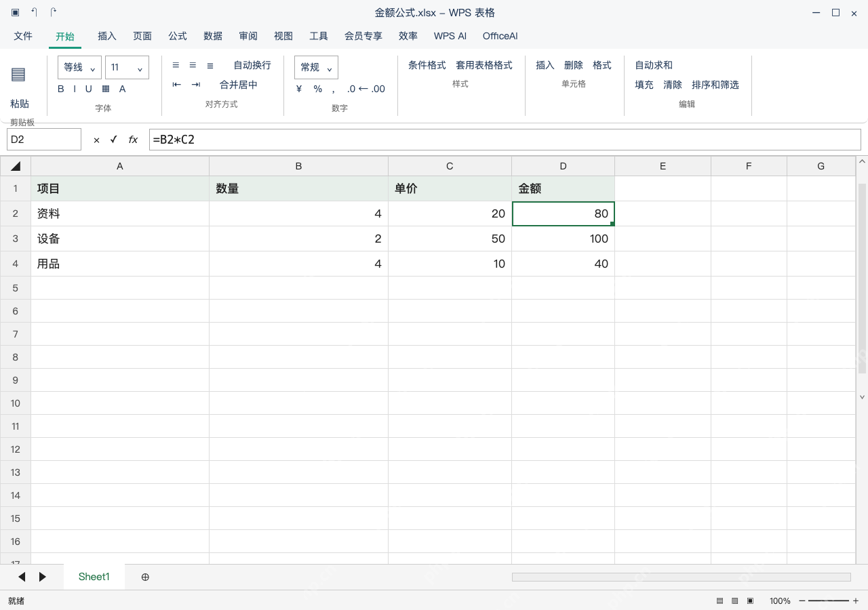Increase the cell indent
This screenshot has width=868, height=610.
196,85
